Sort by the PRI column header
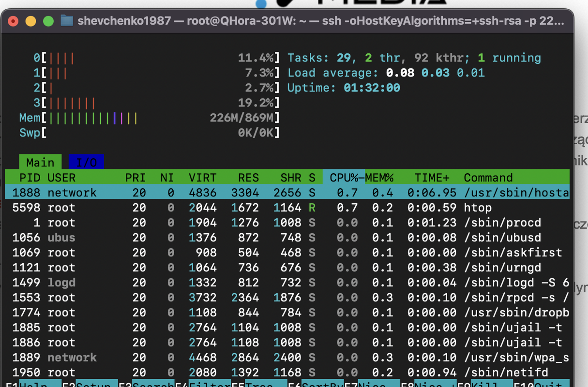Viewport: 588px width, 387px height. tap(135, 178)
